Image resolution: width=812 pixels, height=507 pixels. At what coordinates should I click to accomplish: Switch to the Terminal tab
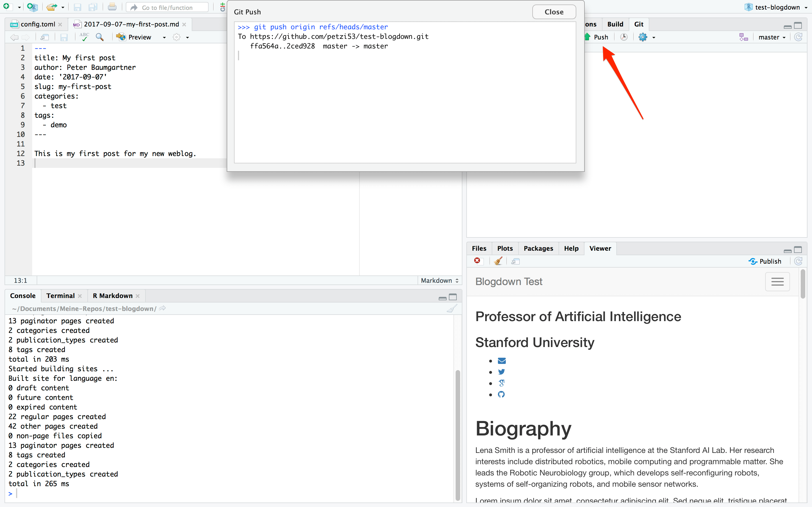coord(60,295)
